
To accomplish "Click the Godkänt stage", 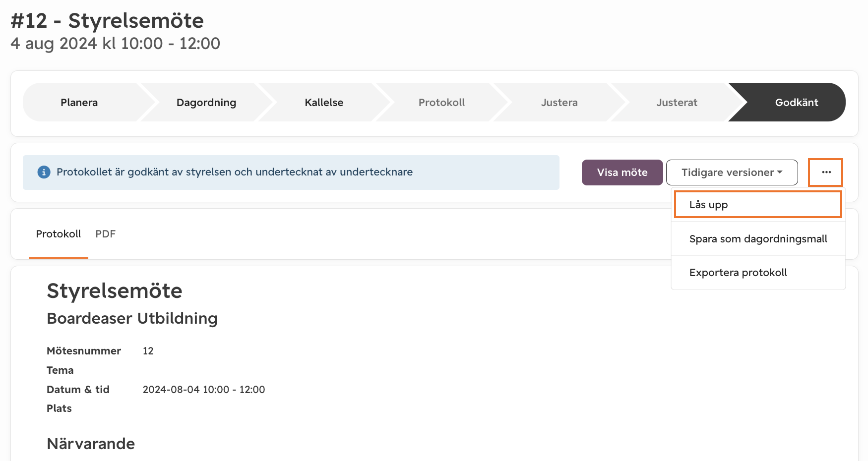I will [x=797, y=102].
